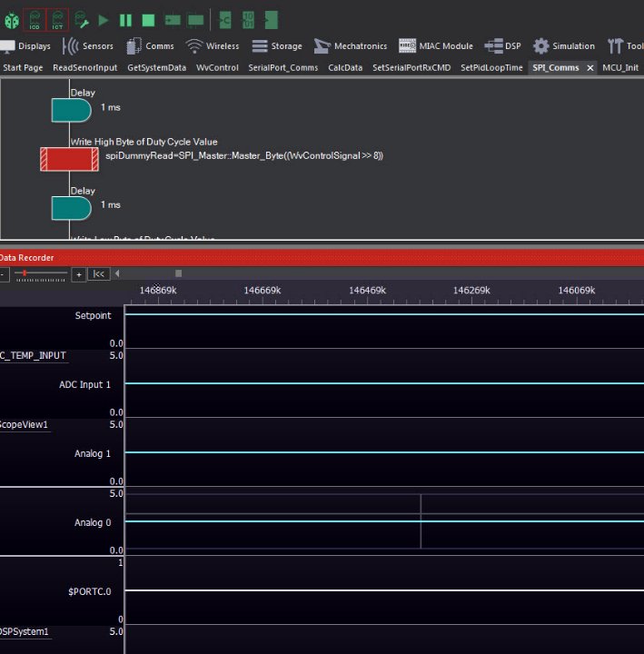
Task: Click the vertical cursor in Analog 0 trace
Action: coord(421,521)
